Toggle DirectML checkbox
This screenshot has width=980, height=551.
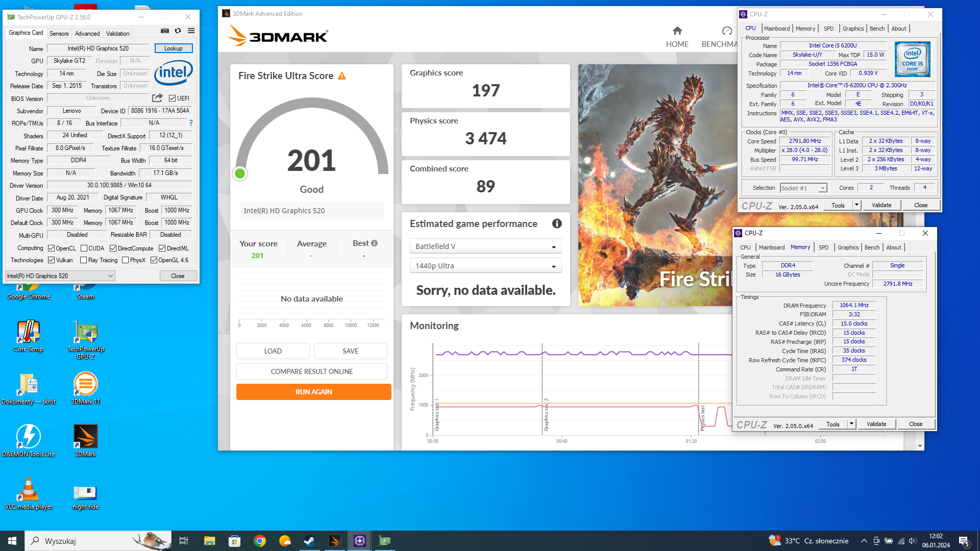(162, 248)
